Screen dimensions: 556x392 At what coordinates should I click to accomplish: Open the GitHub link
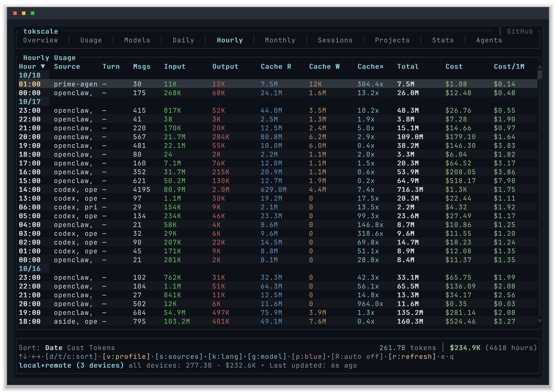(520, 31)
